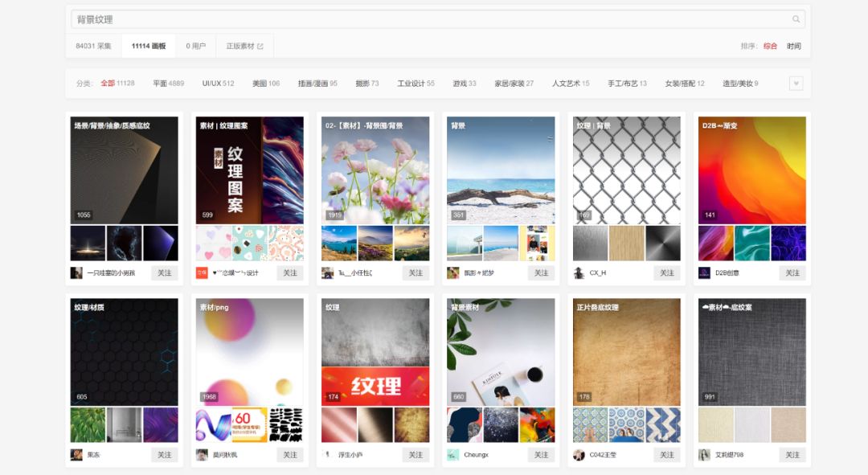868x475 pixels.
Task: Open 一只哇塞的小男孩 user avatar
Action: pyautogui.click(x=76, y=273)
